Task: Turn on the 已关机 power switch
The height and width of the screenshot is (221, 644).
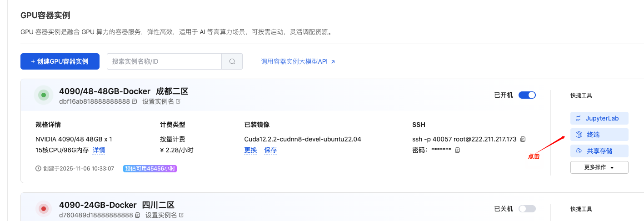Action: point(527,209)
